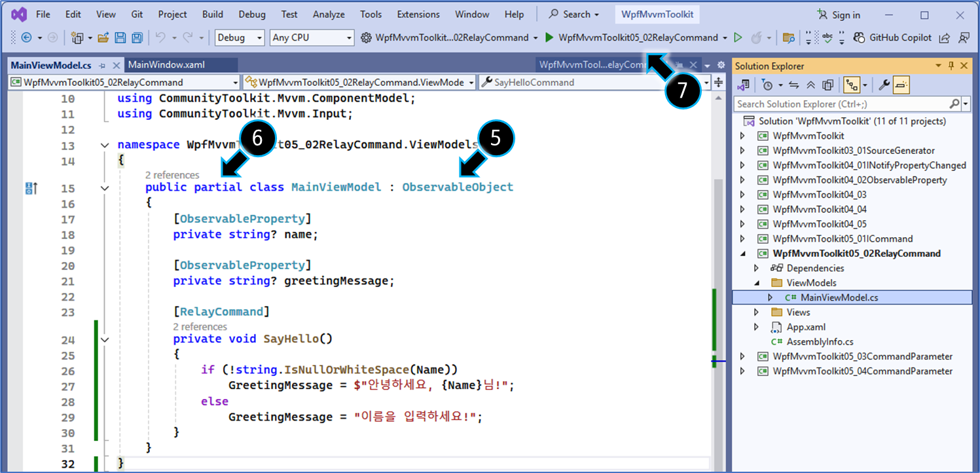Click the Solution 'WpfMvvmToolkit' root node
This screenshot has width=980, height=473.
[852, 121]
